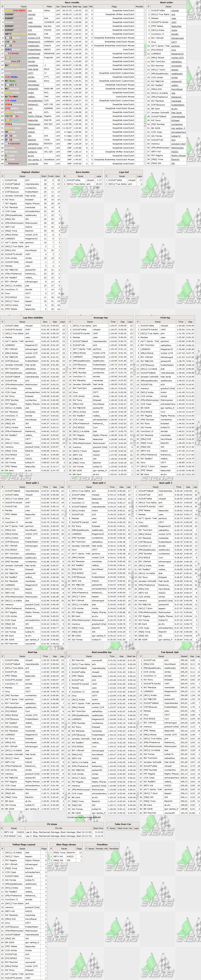
Task: Open the jarlk profile link in Race results
Action: click(30, 11)
